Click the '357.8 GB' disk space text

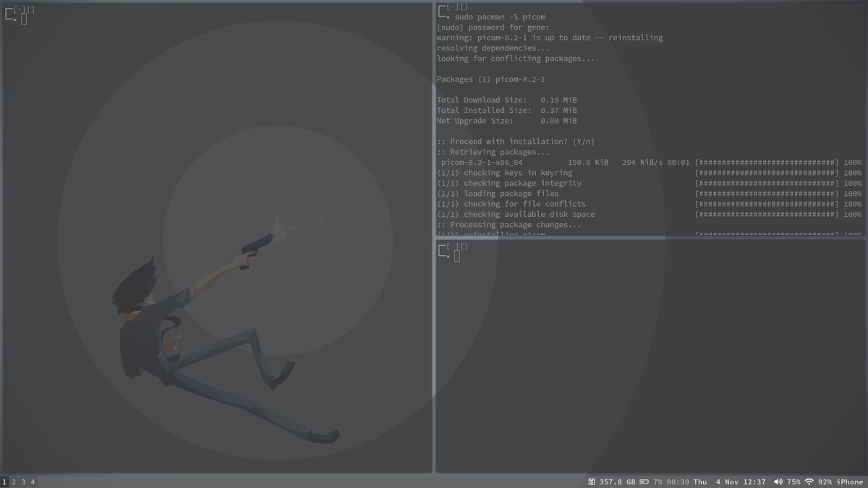point(617,481)
